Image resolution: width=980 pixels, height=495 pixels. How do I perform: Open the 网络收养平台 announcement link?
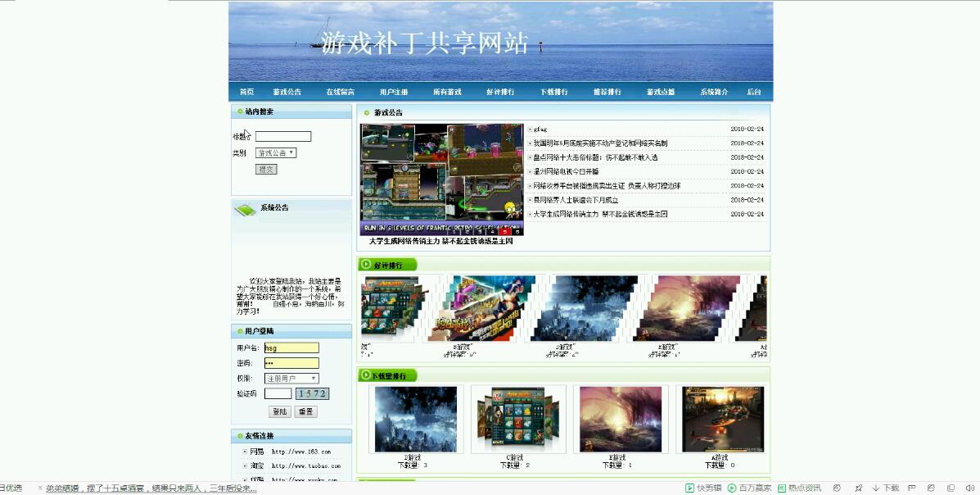[x=607, y=186]
